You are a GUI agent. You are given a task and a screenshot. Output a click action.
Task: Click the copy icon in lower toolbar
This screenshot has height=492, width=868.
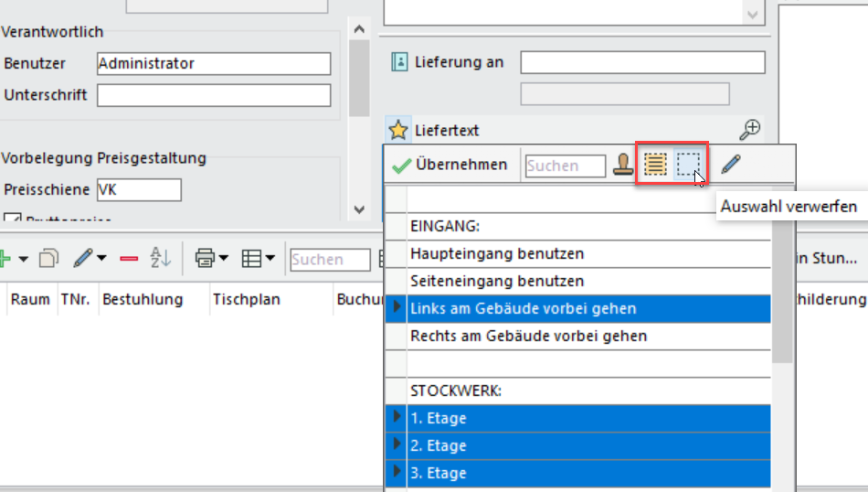point(48,260)
